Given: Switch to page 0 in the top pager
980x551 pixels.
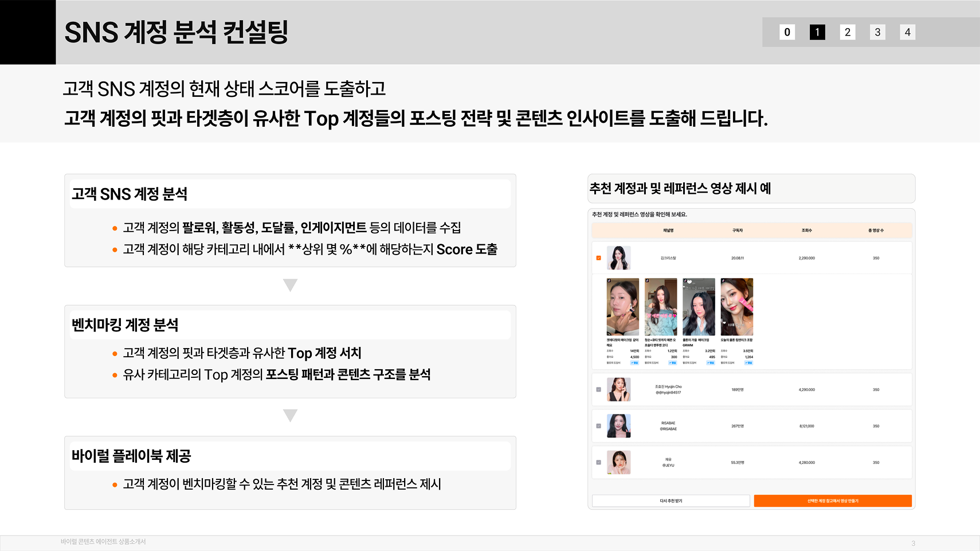Looking at the screenshot, I should point(786,32).
